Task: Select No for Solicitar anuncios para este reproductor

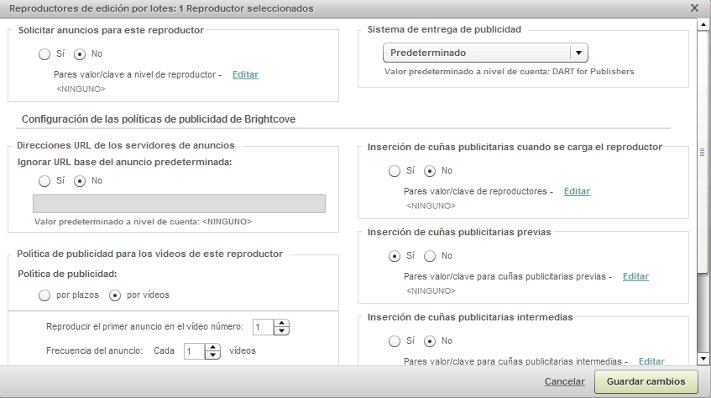Action: [x=80, y=54]
